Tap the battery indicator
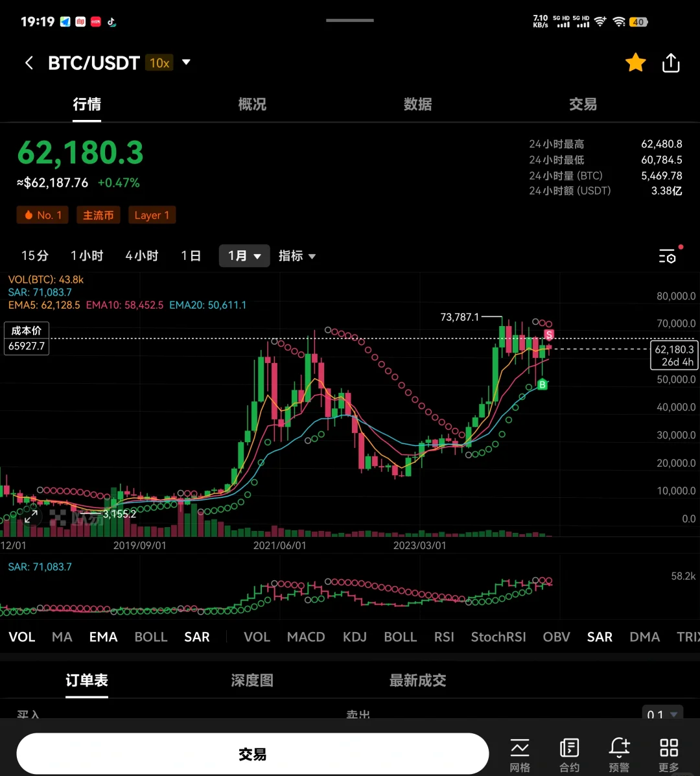The height and width of the screenshot is (776, 700). click(x=638, y=22)
